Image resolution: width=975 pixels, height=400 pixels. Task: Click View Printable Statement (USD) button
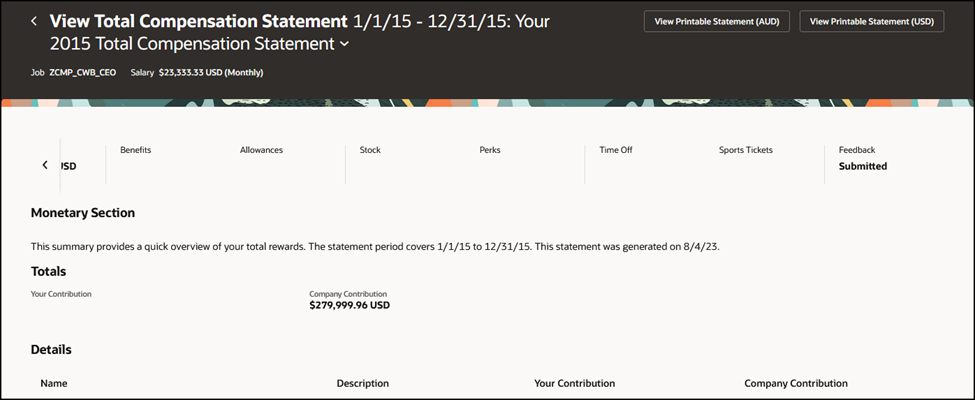pos(872,21)
